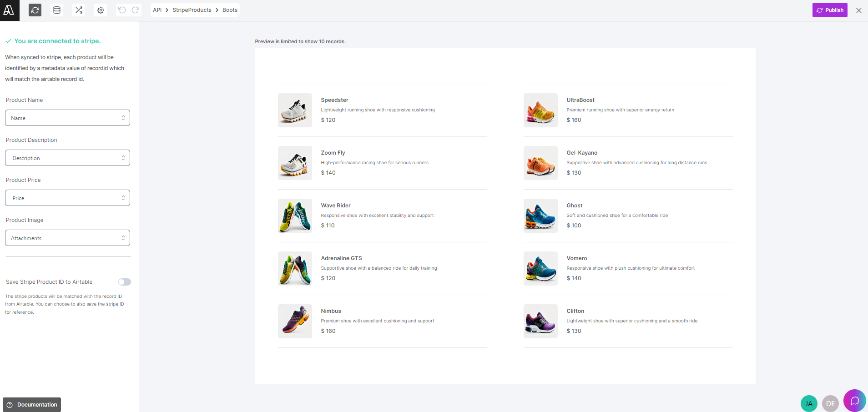868x412 pixels.
Task: Click the Adrenaline GTS product name
Action: point(341,258)
